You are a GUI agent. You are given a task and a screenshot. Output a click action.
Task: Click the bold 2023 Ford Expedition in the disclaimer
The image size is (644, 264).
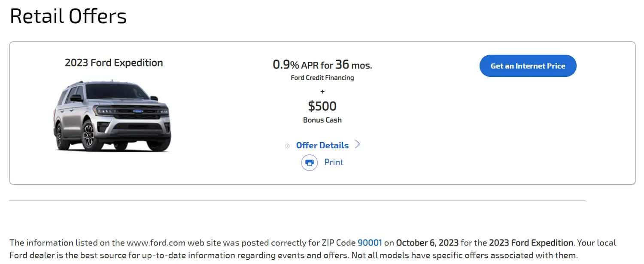[531, 243]
